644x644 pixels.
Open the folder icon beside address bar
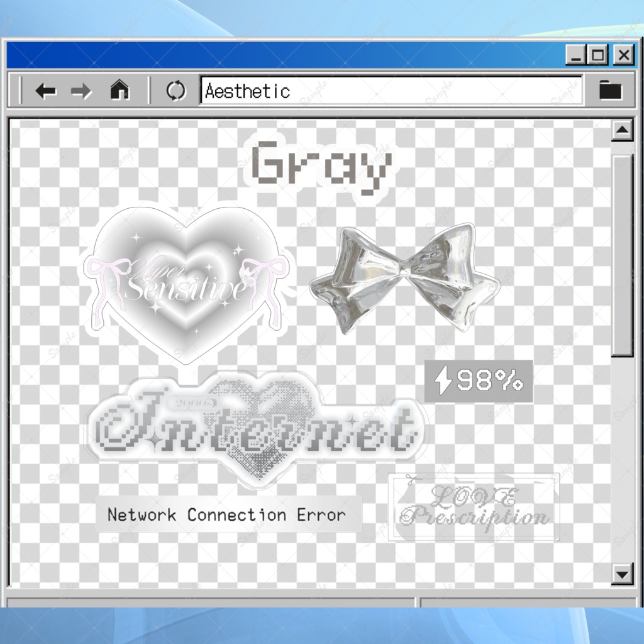[x=610, y=89]
